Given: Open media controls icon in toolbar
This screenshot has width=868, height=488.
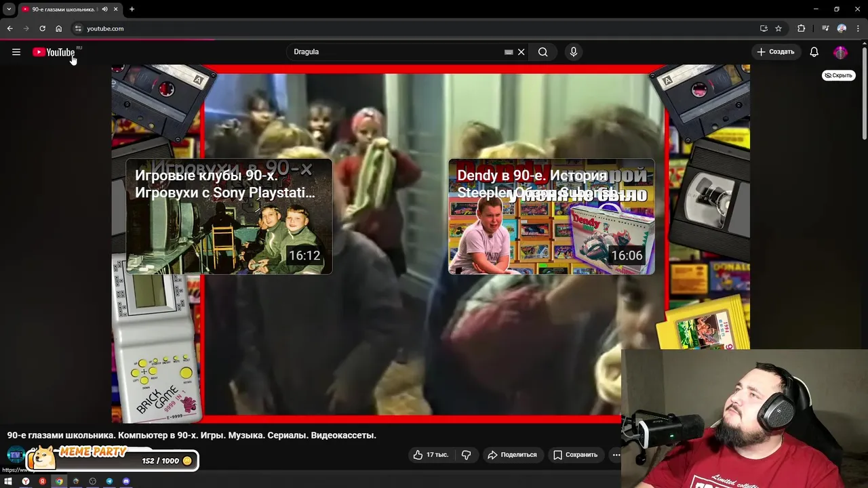Looking at the screenshot, I should pyautogui.click(x=825, y=28).
